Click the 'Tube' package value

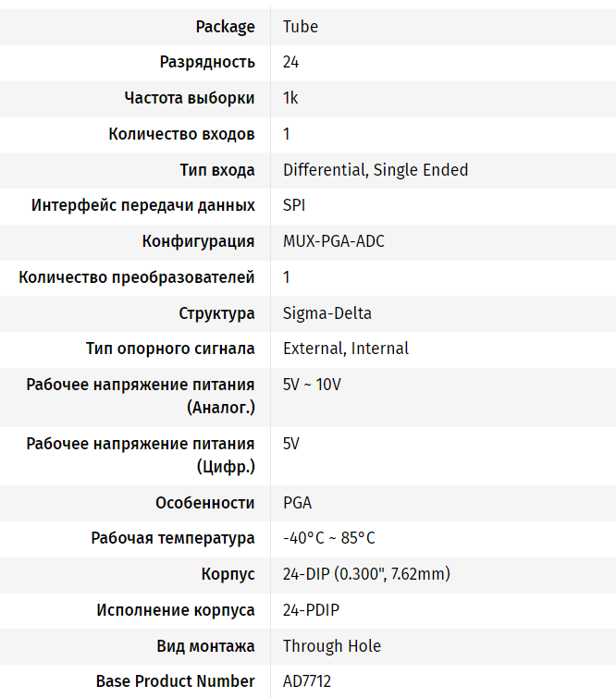pos(301,27)
